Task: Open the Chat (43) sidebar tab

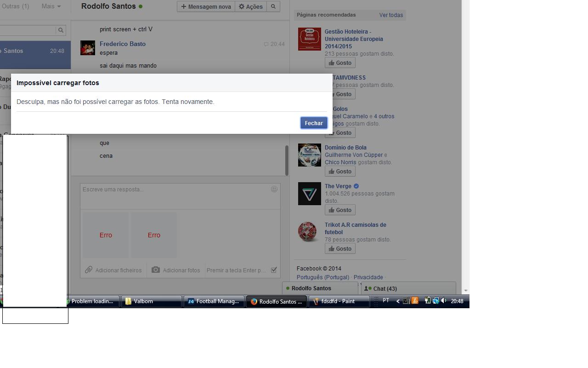Action: 407,288
